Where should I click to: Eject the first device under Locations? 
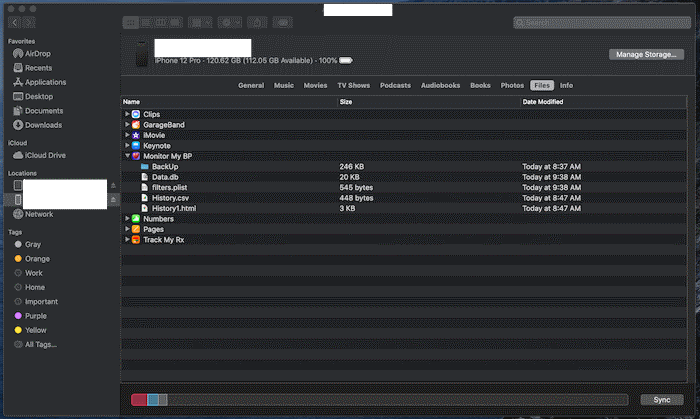pos(113,185)
